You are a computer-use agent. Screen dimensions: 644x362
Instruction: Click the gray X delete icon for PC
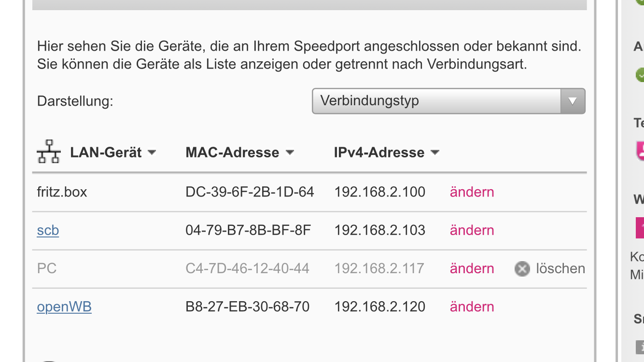(x=522, y=268)
